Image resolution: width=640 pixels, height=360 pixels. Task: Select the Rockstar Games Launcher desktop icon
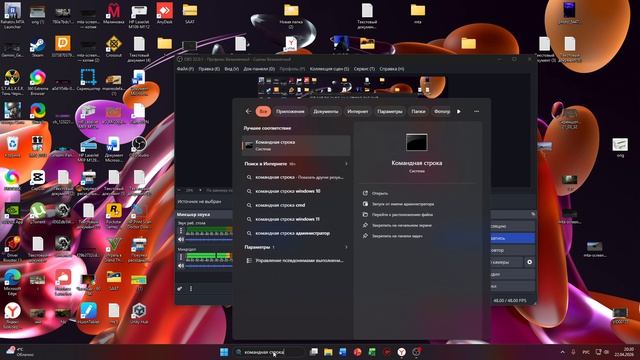(113, 216)
